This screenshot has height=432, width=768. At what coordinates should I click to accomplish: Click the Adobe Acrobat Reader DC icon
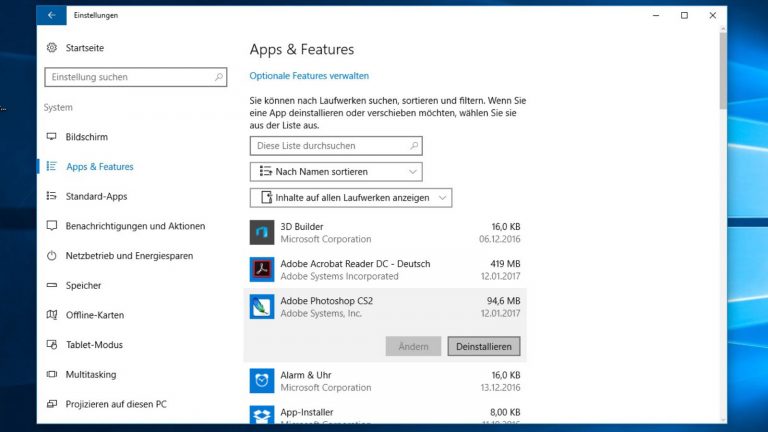pos(262,270)
